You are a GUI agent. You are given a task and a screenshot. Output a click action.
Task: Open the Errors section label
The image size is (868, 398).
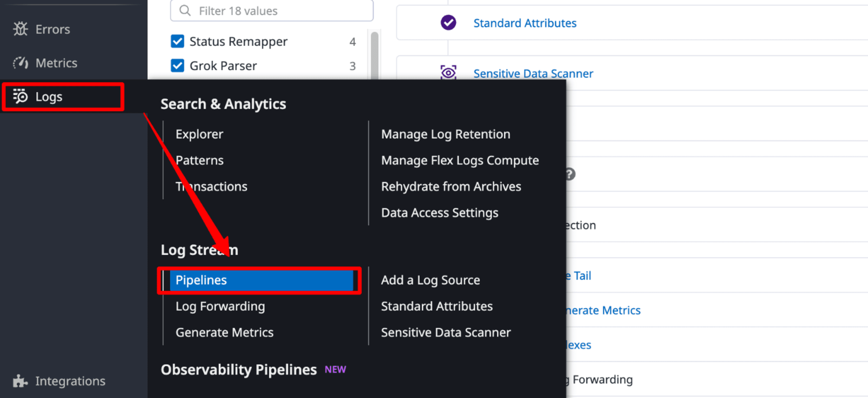pos(53,29)
